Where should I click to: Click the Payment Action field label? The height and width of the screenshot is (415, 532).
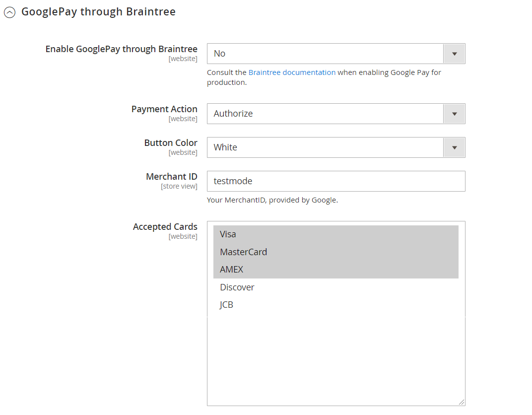tap(164, 109)
